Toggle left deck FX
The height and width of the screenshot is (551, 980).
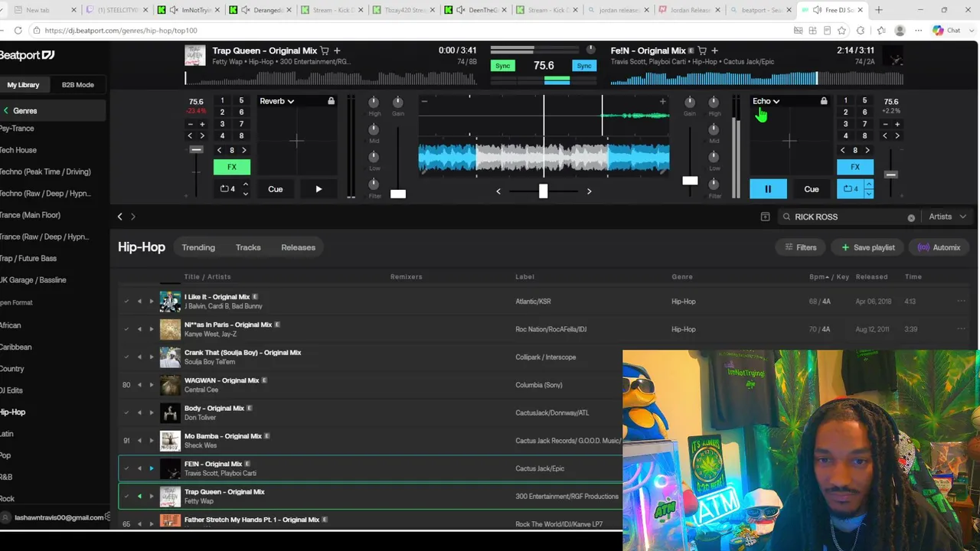[232, 167]
